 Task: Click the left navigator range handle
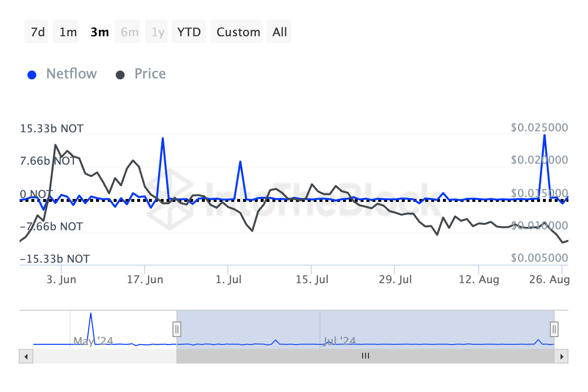coord(177,328)
